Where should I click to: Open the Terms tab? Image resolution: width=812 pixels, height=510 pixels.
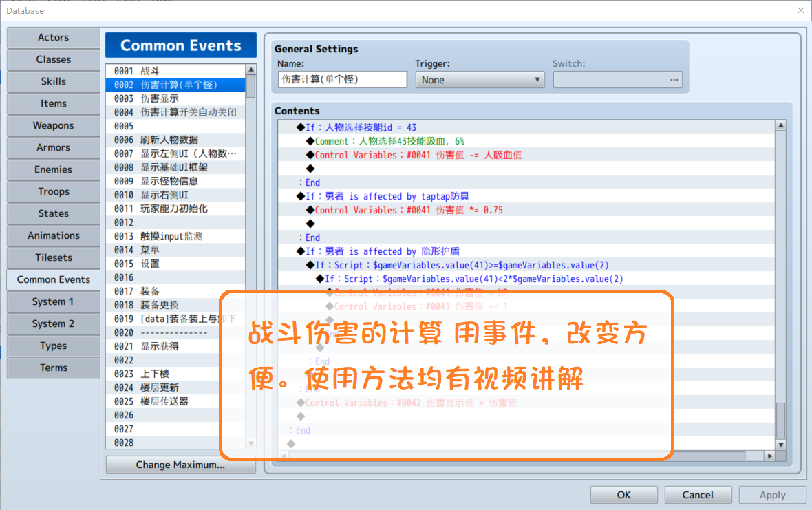54,368
